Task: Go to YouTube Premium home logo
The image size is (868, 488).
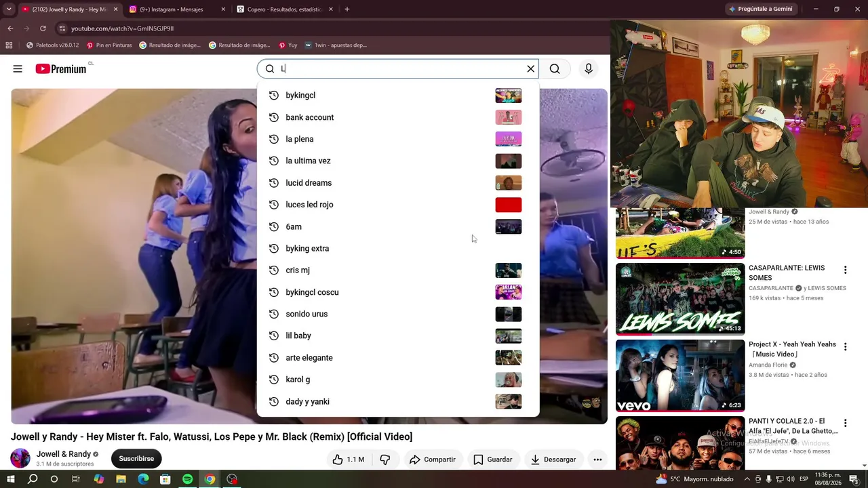Action: (x=61, y=68)
